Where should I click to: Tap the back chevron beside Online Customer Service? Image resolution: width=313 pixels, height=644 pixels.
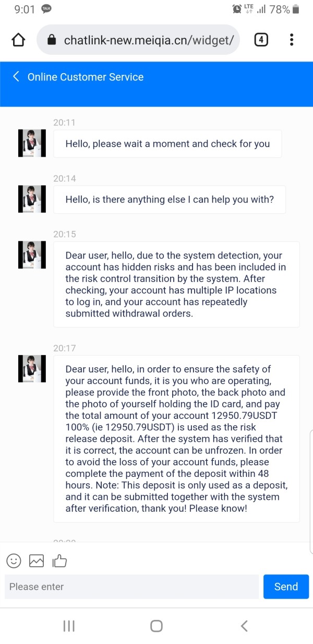[x=16, y=77]
